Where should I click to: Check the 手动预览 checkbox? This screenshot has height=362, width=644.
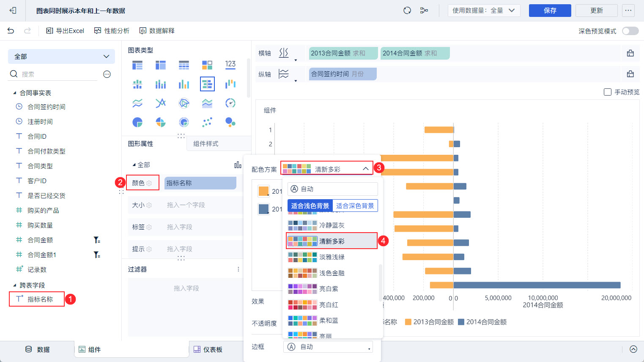click(x=608, y=92)
